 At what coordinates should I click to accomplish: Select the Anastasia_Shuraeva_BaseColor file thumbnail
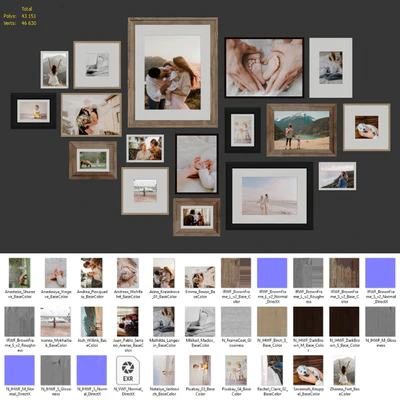(x=19, y=273)
